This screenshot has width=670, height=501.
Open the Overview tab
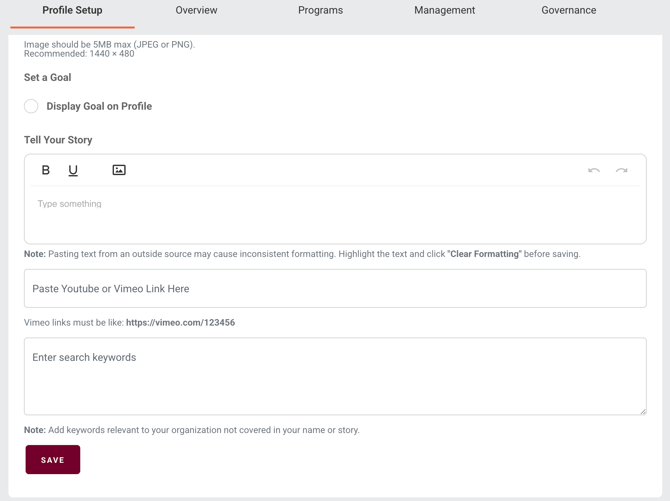point(196,11)
